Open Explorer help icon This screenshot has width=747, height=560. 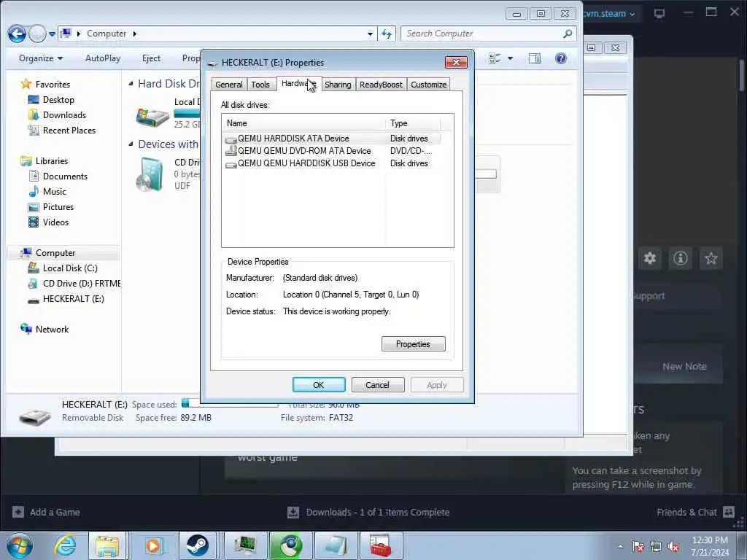tap(561, 58)
